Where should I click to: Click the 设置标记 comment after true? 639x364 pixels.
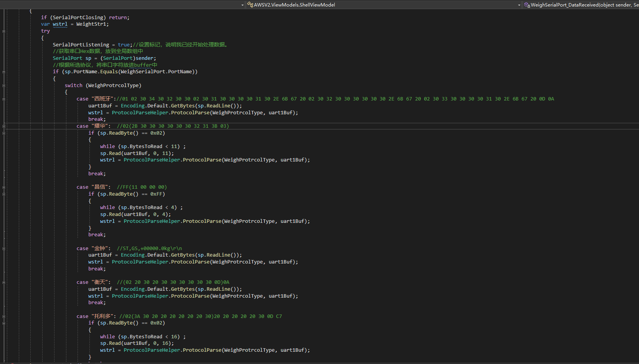pyautogui.click(x=180, y=45)
